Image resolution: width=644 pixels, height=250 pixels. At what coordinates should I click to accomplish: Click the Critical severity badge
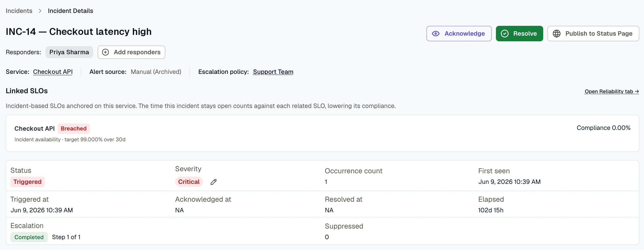(189, 182)
